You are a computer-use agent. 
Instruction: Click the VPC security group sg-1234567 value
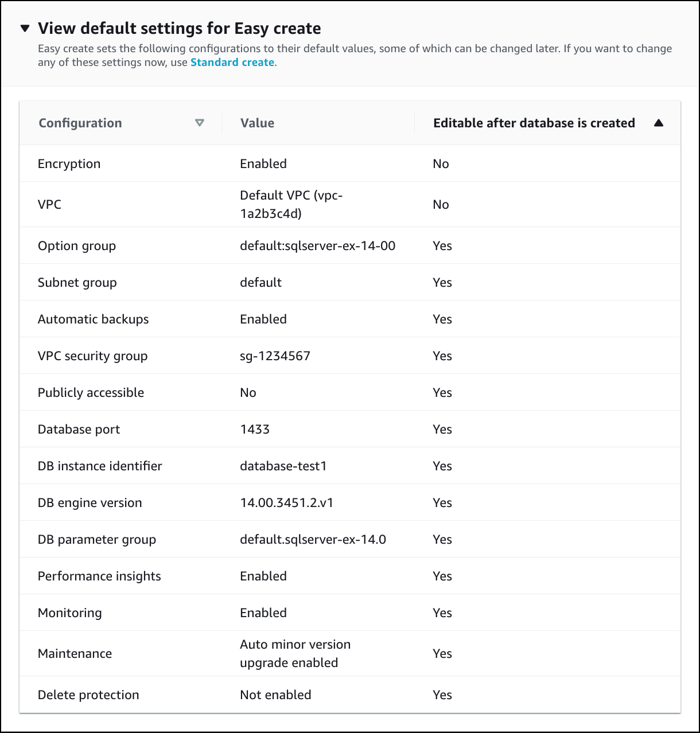click(x=275, y=356)
